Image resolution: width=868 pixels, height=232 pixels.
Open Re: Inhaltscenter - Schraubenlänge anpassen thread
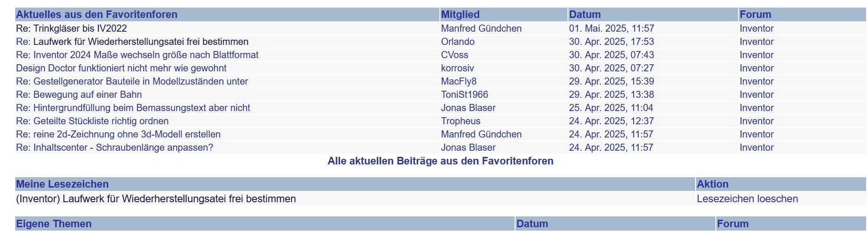114,147
